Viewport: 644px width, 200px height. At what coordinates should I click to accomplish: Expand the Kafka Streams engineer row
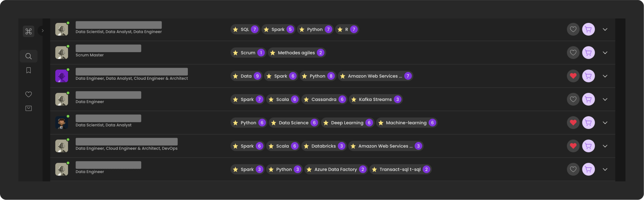click(x=605, y=99)
